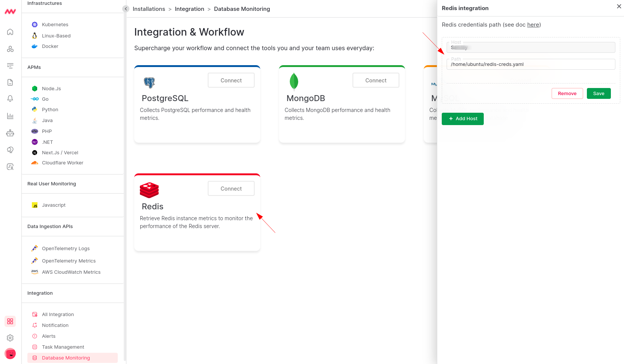This screenshot has height=364, width=624.
Task: Connect the PostgreSQL integration
Action: pyautogui.click(x=231, y=80)
